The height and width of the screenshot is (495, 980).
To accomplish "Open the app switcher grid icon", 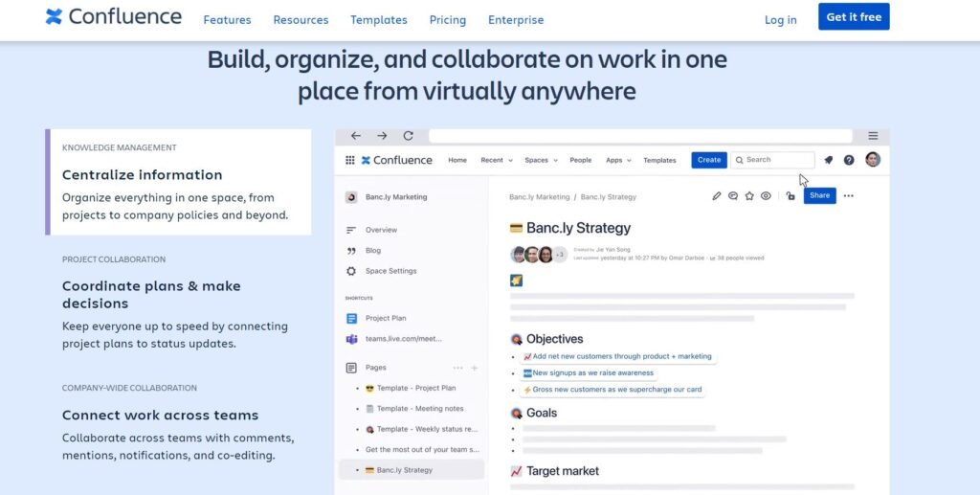I will point(350,160).
